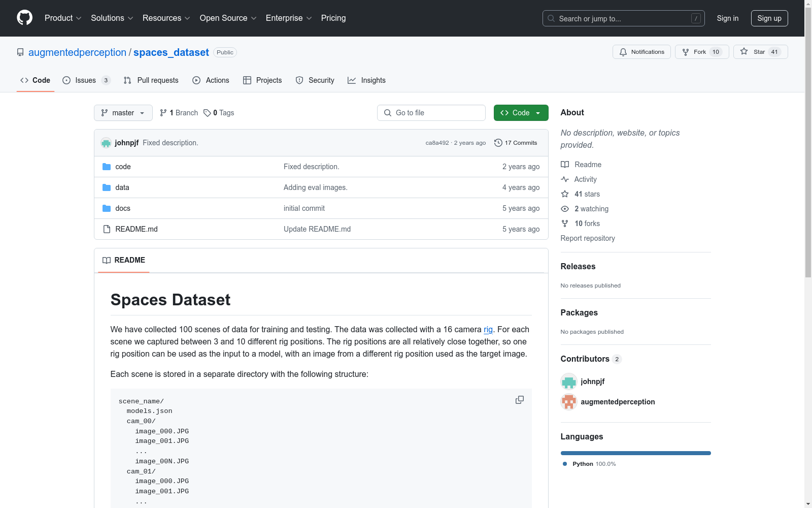Open the Insights tab
The height and width of the screenshot is (508, 812).
click(x=366, y=80)
